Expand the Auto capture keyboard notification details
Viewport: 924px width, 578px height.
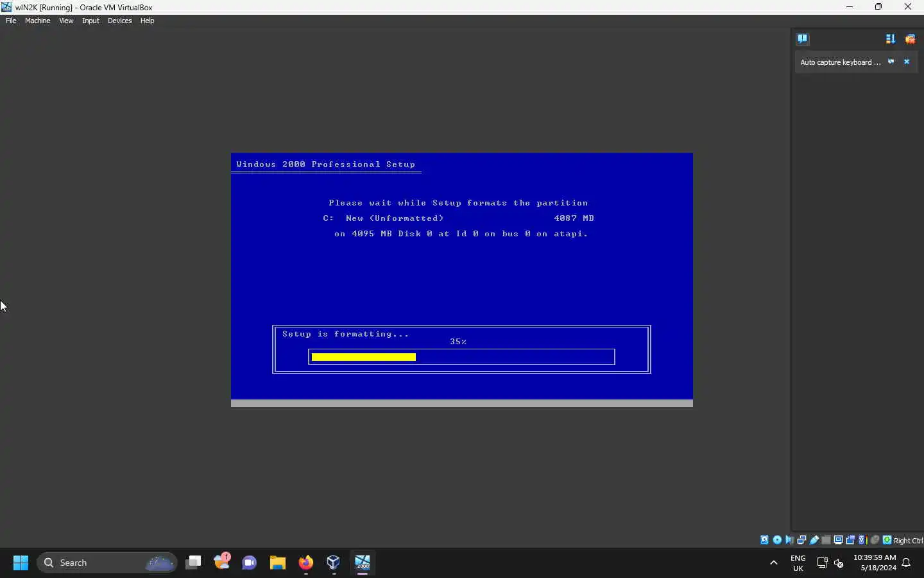pyautogui.click(x=891, y=62)
